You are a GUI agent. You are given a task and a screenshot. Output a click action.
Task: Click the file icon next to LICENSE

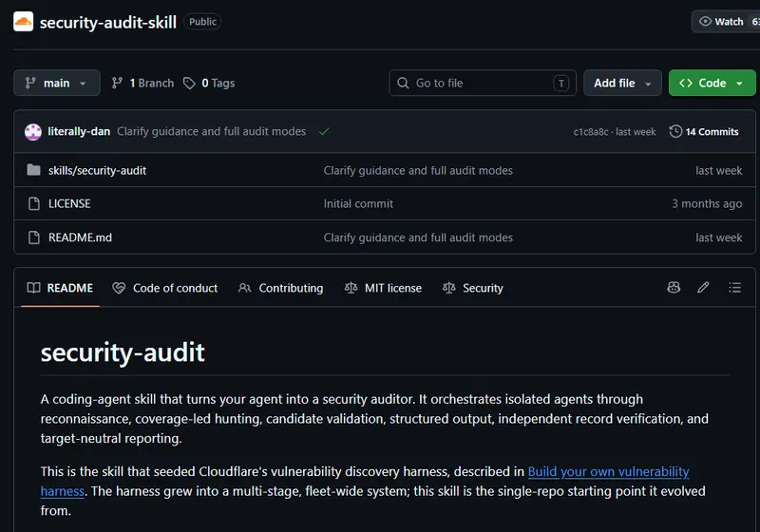34,203
